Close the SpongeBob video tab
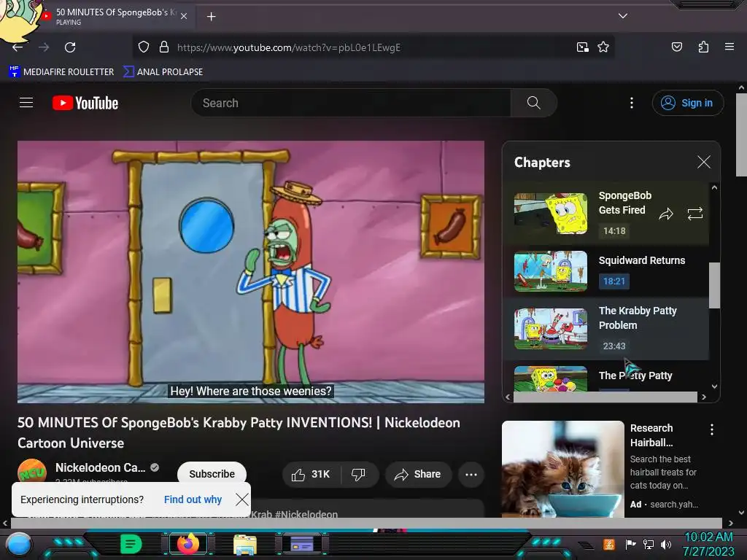Viewport: 747px width, 560px height. (184, 16)
